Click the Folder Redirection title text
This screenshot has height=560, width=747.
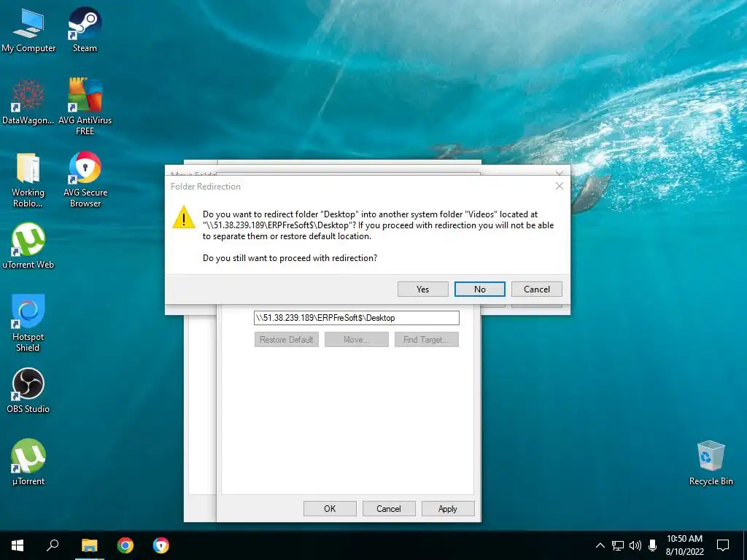coord(205,187)
